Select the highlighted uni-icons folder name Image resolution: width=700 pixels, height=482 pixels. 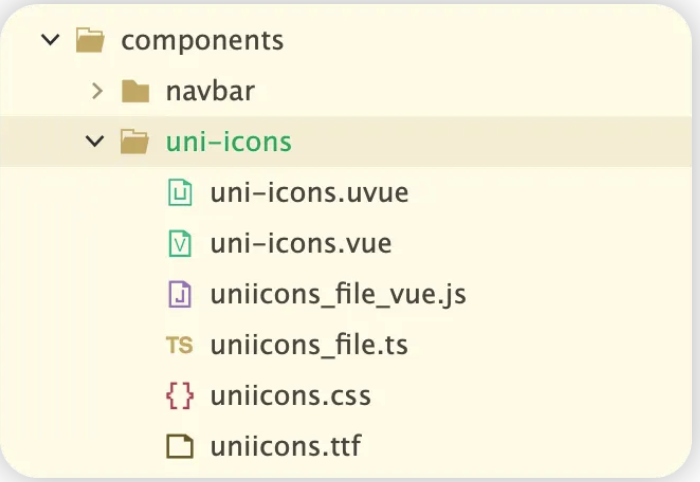click(x=229, y=142)
